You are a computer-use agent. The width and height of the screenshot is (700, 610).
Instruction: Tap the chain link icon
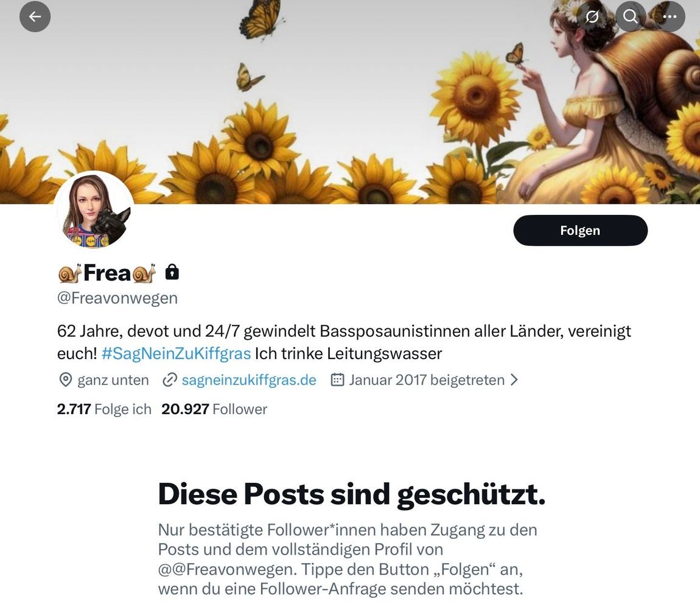[170, 380]
